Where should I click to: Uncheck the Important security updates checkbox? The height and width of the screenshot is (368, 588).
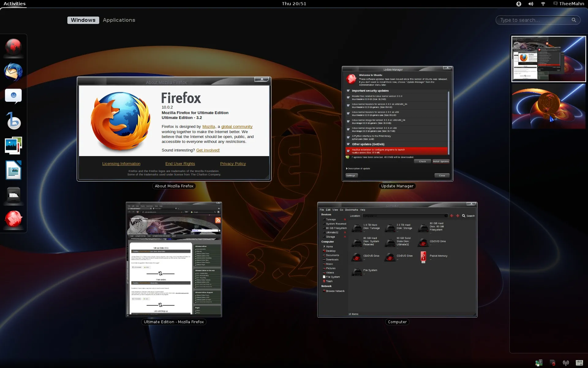[348, 91]
